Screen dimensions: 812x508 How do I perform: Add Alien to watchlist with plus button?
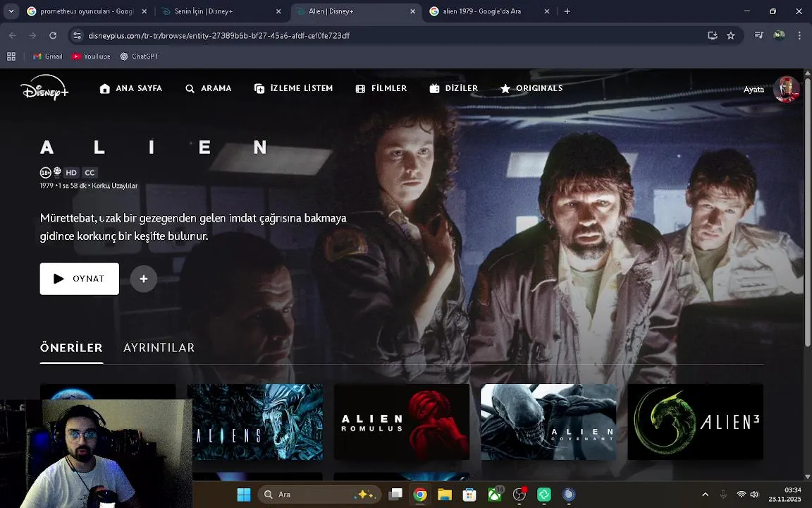tap(144, 279)
